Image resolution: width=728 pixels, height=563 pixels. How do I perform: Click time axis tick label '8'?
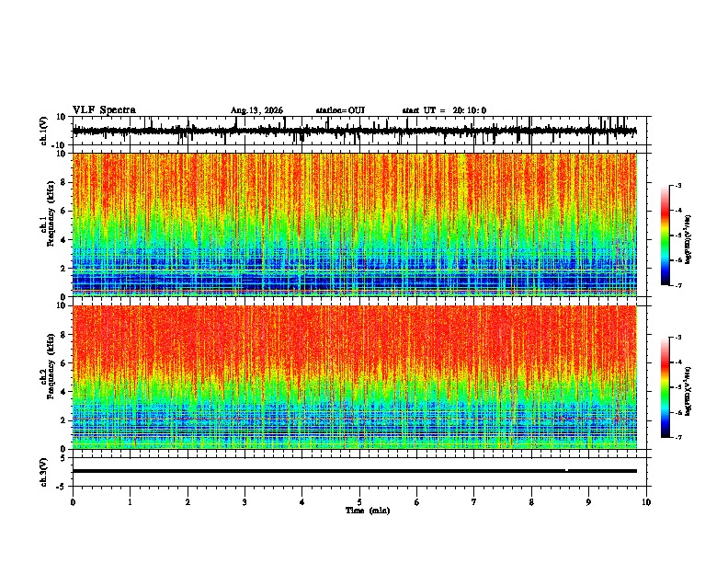(531, 502)
